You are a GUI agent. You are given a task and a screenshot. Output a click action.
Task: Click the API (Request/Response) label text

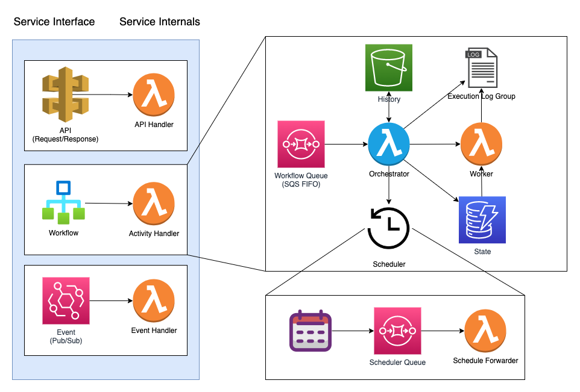tap(65, 134)
